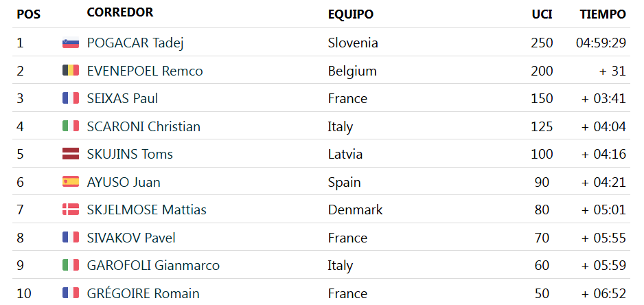The height and width of the screenshot is (305, 644).
Task: Click the France flag beside Sivakov
Action: point(71,238)
